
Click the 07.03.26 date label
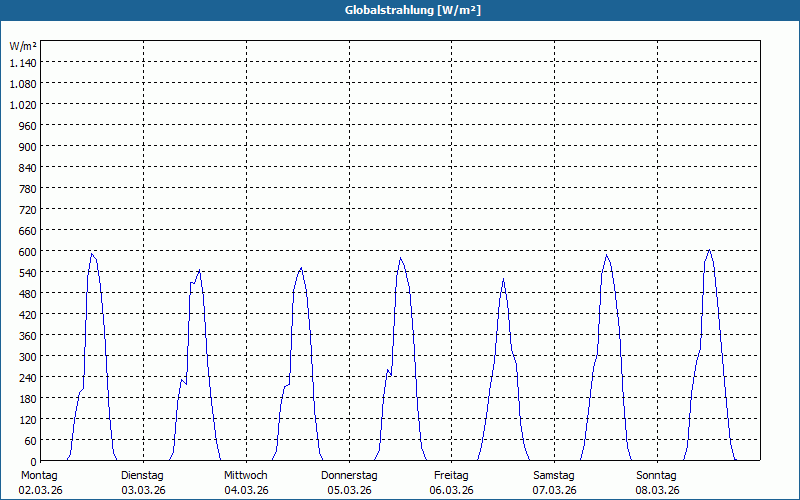[x=555, y=491]
